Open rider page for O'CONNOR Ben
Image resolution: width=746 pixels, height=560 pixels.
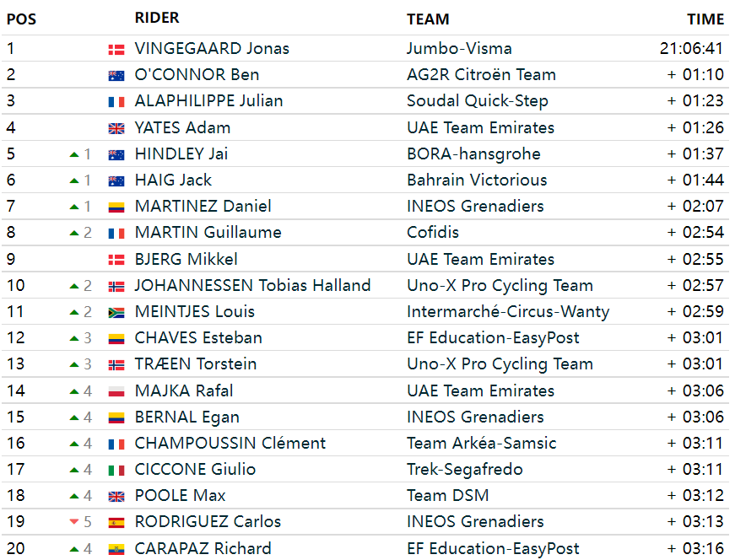click(197, 74)
